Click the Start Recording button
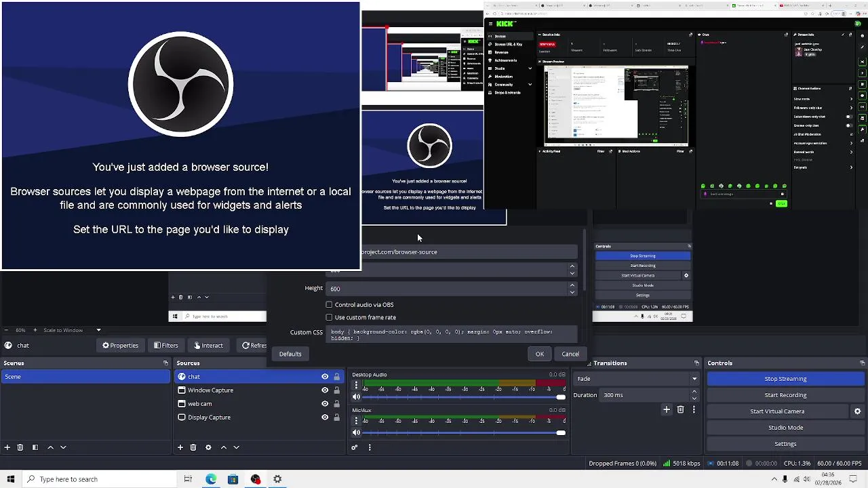This screenshot has height=488, width=868. click(x=785, y=395)
